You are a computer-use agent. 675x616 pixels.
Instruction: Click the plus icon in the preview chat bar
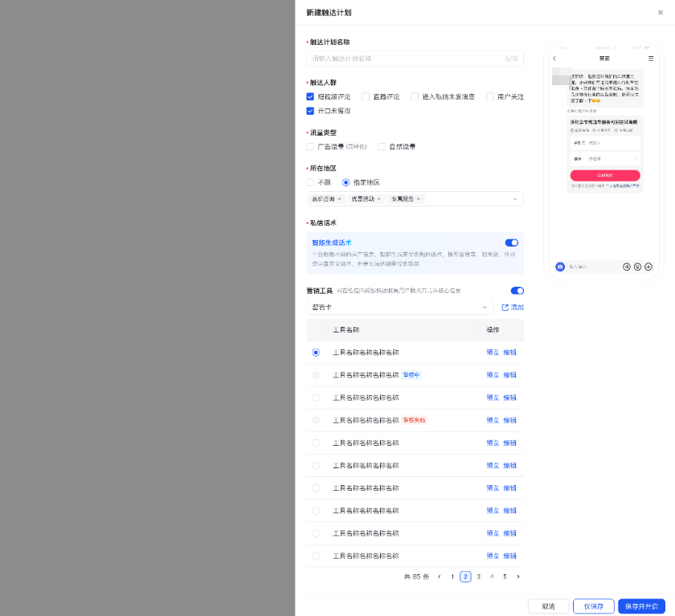[648, 266]
